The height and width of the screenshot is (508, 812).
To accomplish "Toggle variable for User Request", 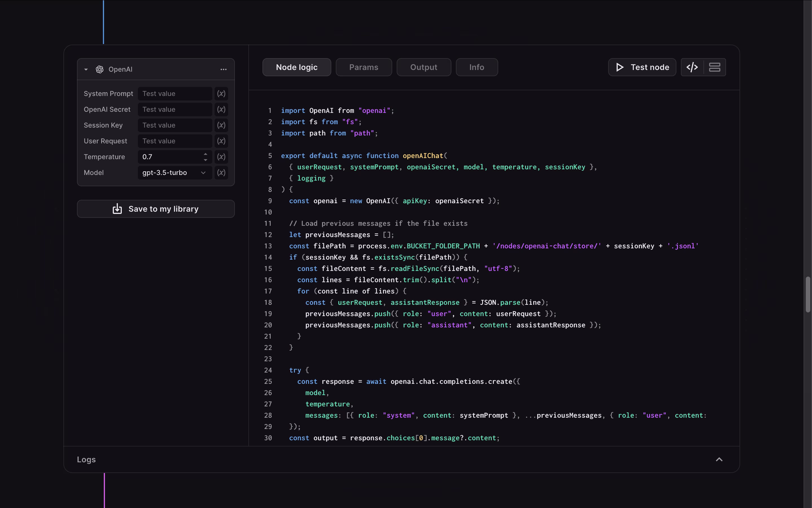I will coord(221,141).
